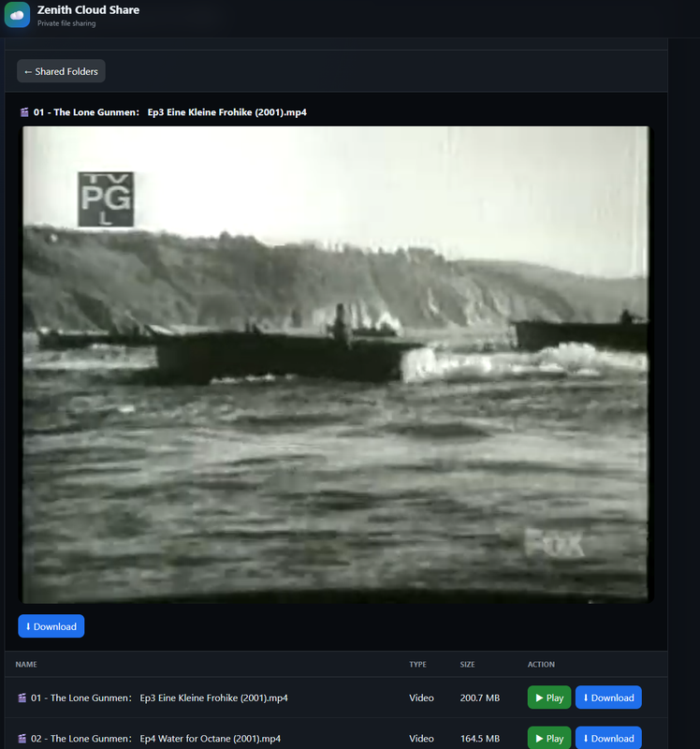Click film icon of Ep3 list row
The image size is (700, 749).
pos(22,698)
